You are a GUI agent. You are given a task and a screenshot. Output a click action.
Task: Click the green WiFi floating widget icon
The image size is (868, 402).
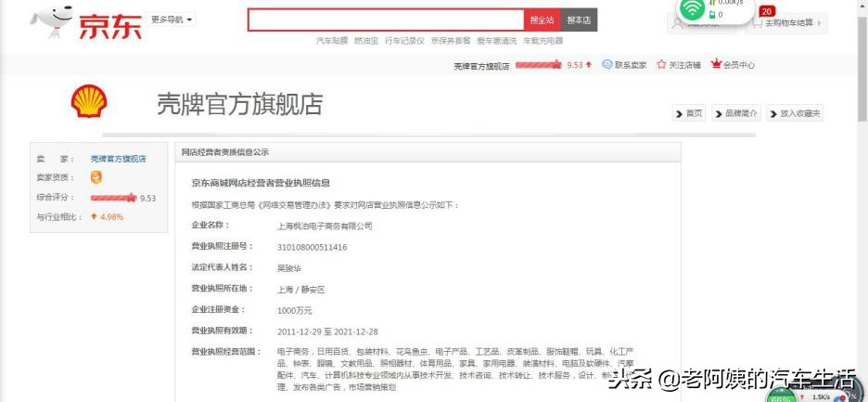point(692,9)
